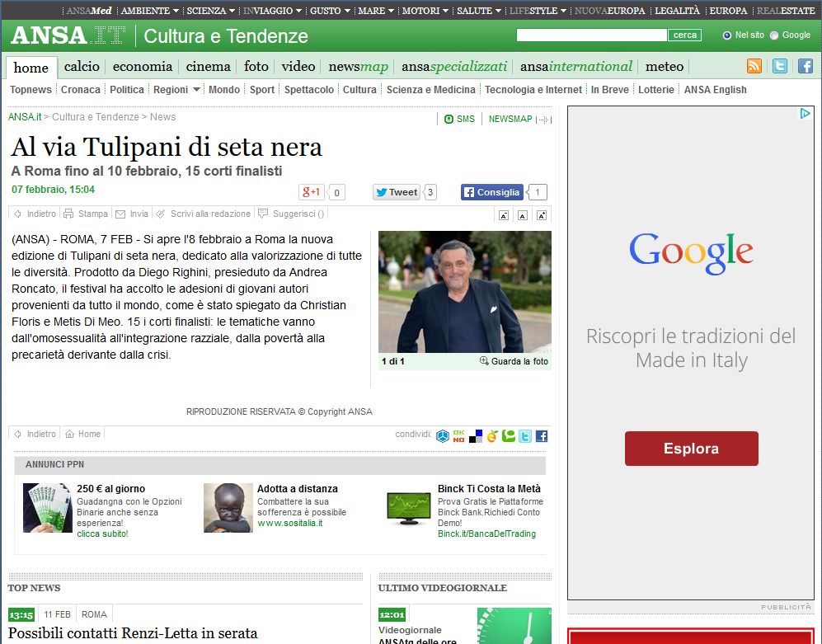Click the Tweet button
This screenshot has width=822, height=644.
point(397,192)
